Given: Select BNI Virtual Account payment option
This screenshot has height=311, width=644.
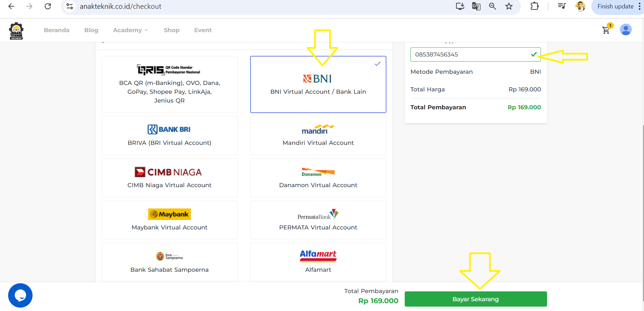Looking at the screenshot, I should (x=318, y=84).
